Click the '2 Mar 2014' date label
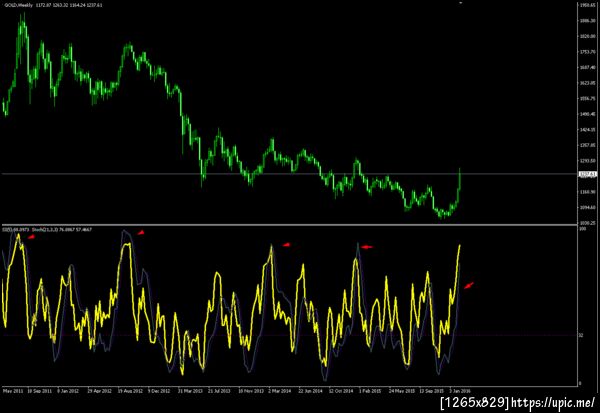 280,391
